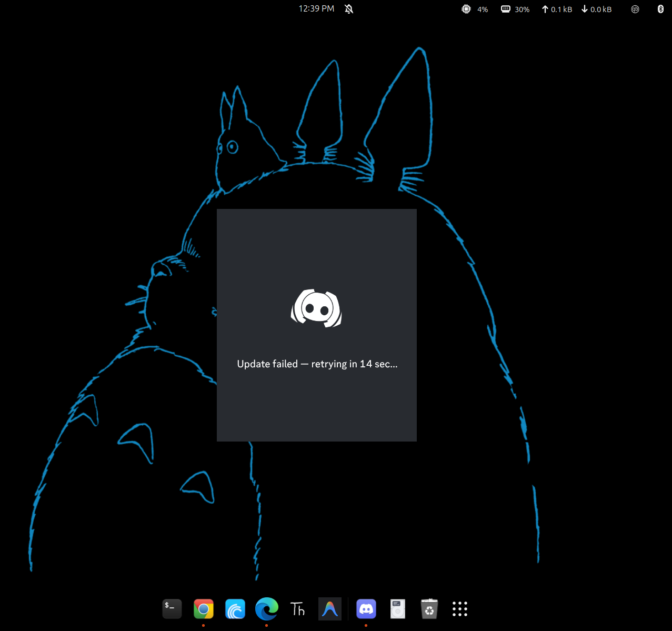Open the Bluetooth indicator in top bar
This screenshot has width=672, height=631.
[x=660, y=9]
